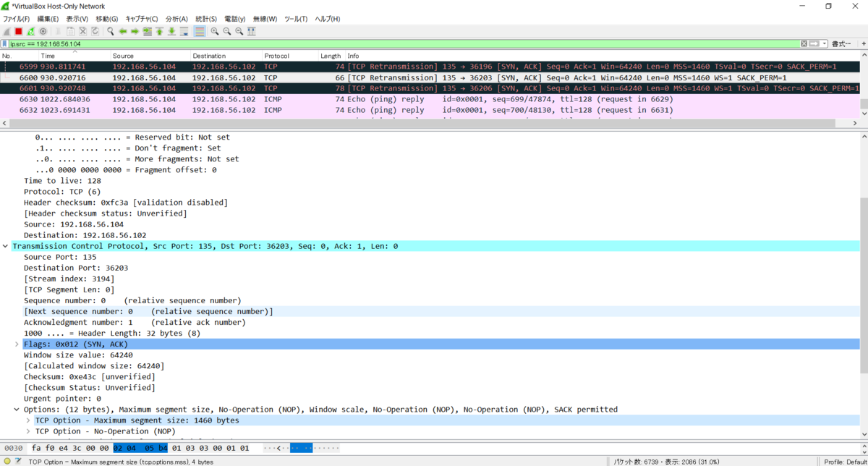Click the filter bookmark icon
The height and width of the screenshot is (466, 868).
coord(5,44)
